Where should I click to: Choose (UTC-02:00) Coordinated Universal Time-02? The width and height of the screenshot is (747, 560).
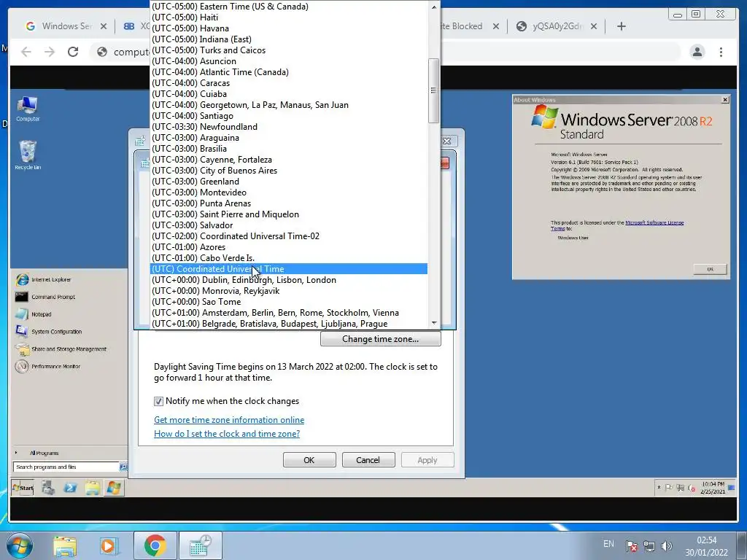(x=289, y=236)
